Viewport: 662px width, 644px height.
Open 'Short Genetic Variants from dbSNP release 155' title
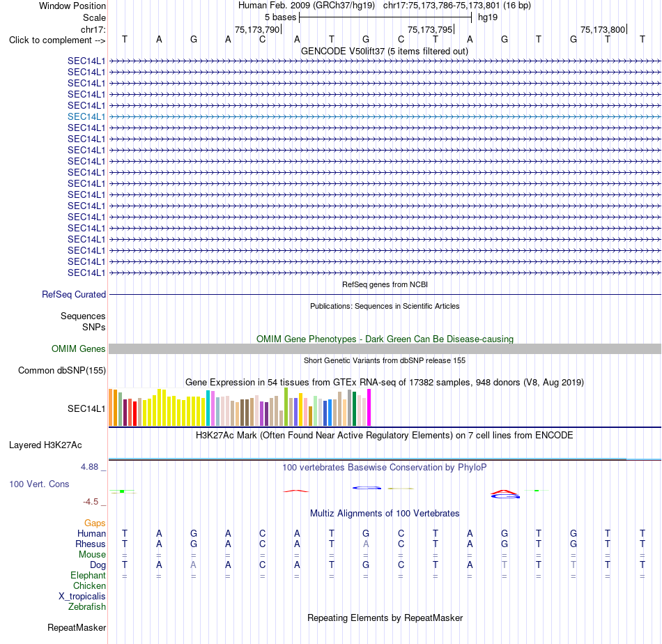[385, 360]
